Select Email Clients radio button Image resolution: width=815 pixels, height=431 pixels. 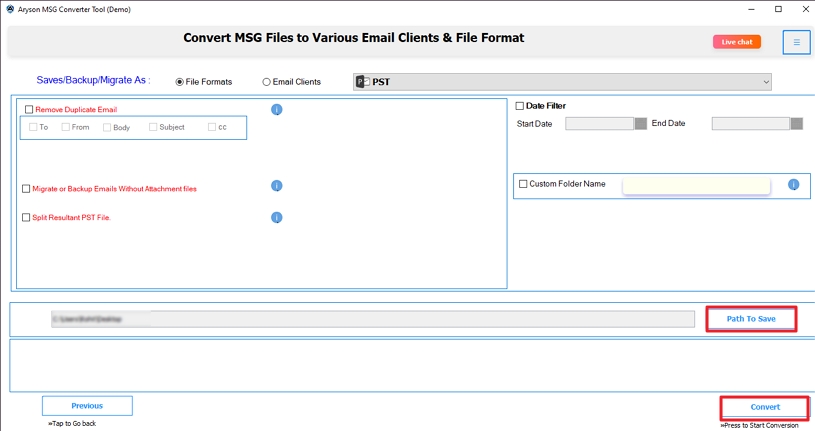point(266,82)
